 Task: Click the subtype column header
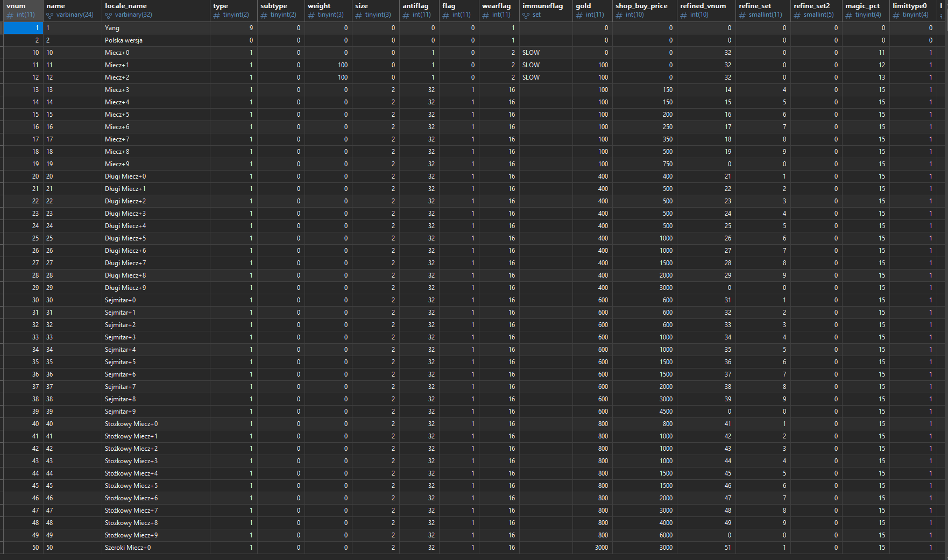[x=274, y=6]
